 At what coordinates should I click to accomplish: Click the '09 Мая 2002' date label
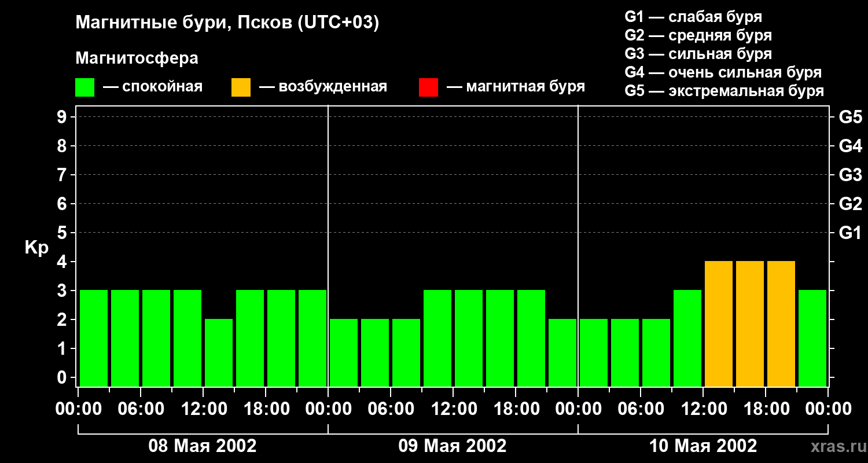click(x=453, y=446)
